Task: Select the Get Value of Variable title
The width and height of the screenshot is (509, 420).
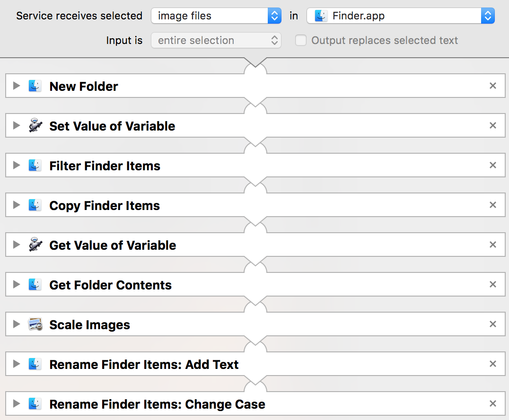Action: click(x=113, y=245)
